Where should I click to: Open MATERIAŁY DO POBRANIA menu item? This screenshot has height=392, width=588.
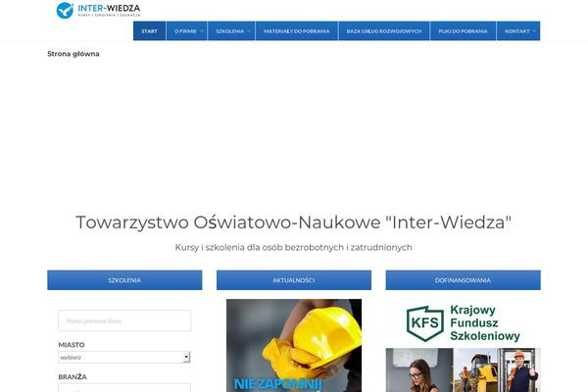[296, 31]
